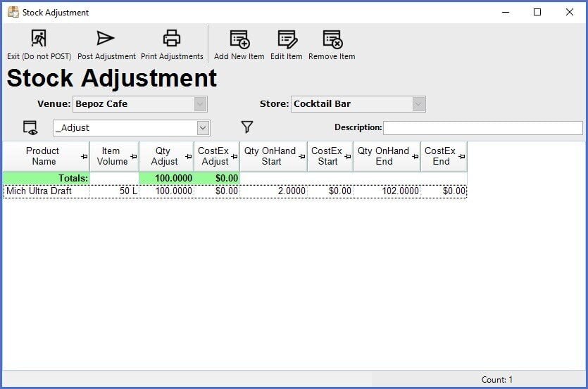Click Exit (Do not POST) icon
The height and width of the screenshot is (389, 588).
[39, 39]
